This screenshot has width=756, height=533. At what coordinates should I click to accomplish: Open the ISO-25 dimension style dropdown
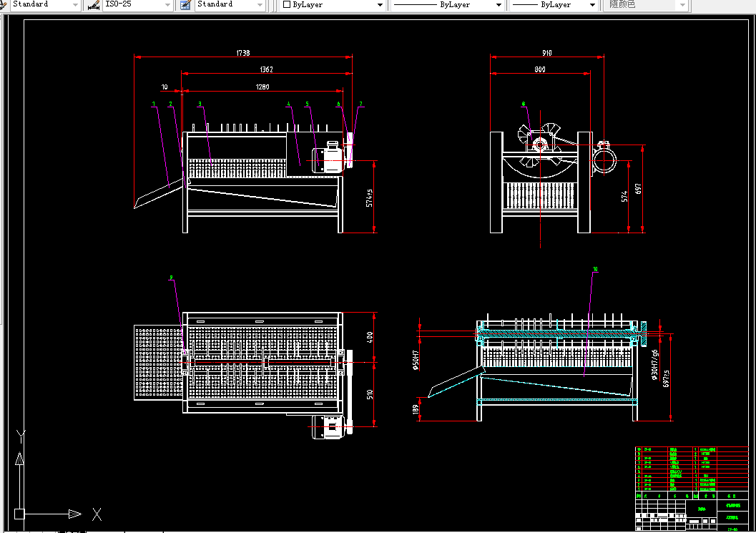click(x=138, y=5)
